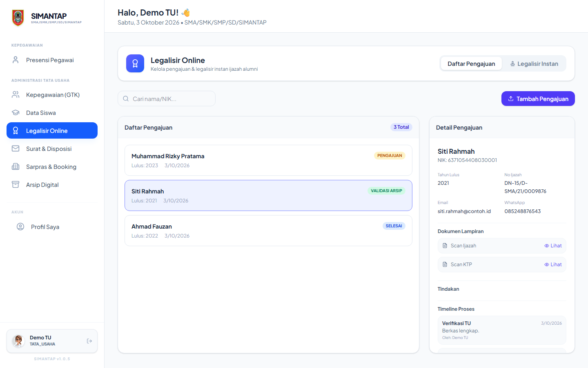The image size is (588, 368).
Task: Open Profil Saya account page
Action: (x=52, y=227)
